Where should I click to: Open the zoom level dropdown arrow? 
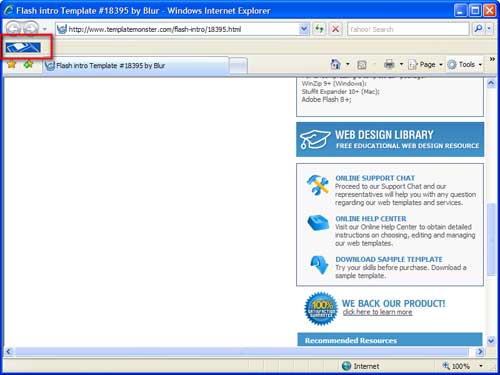coord(481,366)
